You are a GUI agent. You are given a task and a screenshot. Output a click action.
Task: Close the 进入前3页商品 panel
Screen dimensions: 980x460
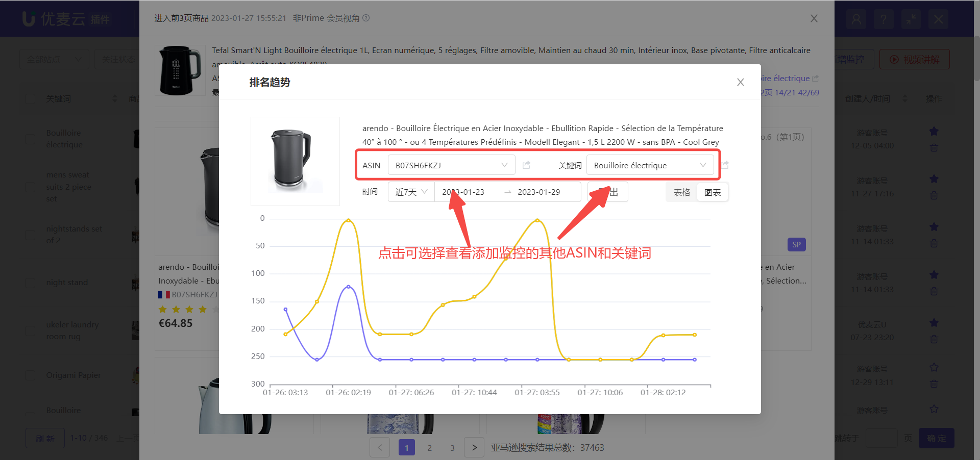coord(814,18)
